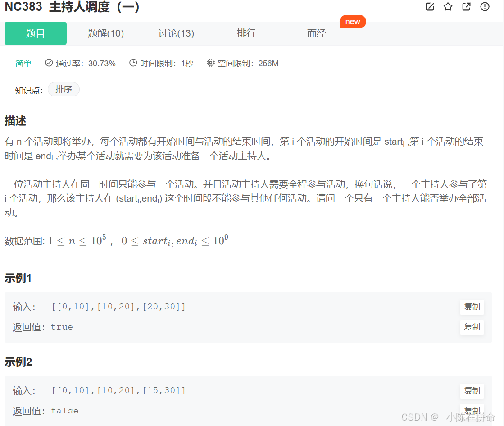Click the 描述 heading
The height and width of the screenshot is (426, 504).
[x=15, y=121]
